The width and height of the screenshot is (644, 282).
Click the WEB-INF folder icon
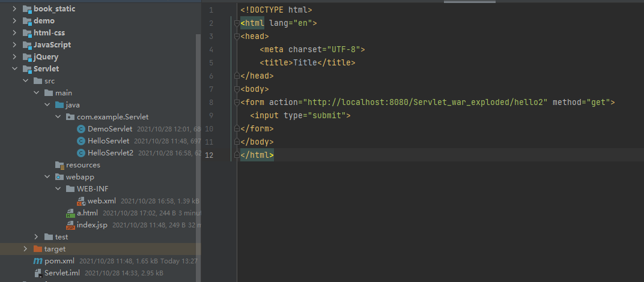tap(70, 189)
